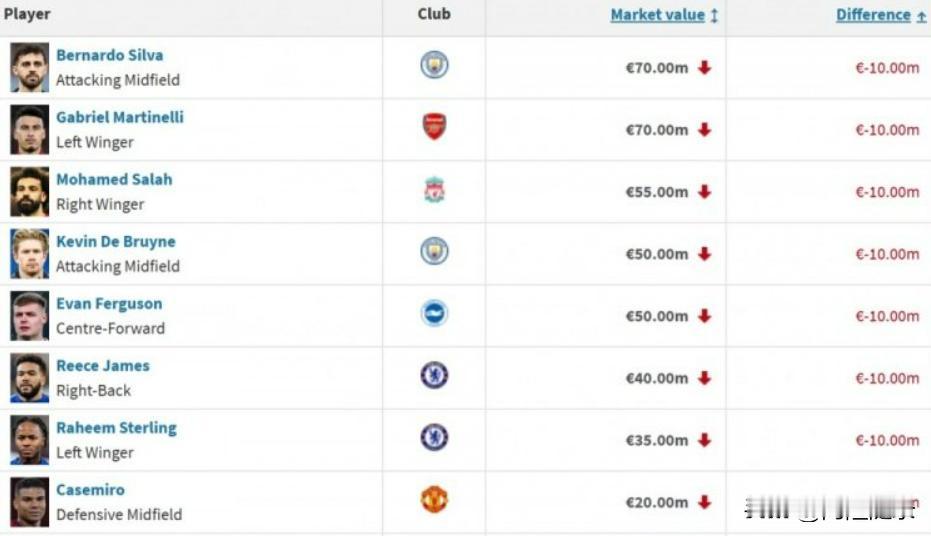Select Liverpool crest next to Mohamed Salah
The height and width of the screenshot is (536, 931).
[x=434, y=189]
